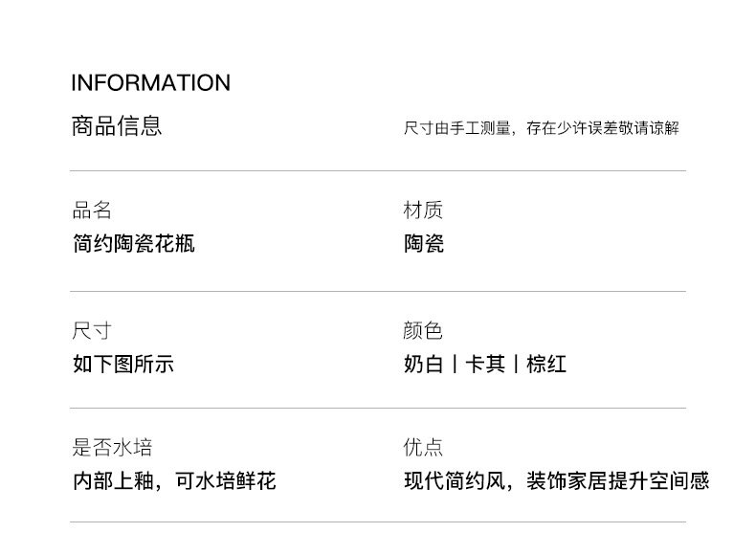Select the 颜色 field label
This screenshot has height=555, width=756.
coord(423,331)
